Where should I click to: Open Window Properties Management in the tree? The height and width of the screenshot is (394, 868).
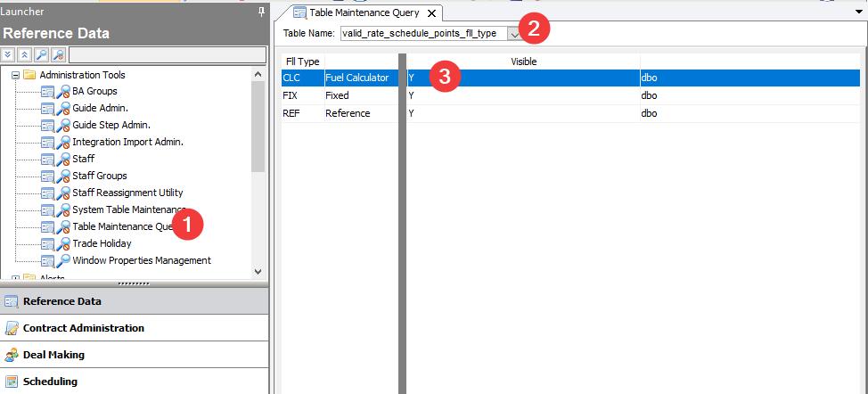point(141,260)
